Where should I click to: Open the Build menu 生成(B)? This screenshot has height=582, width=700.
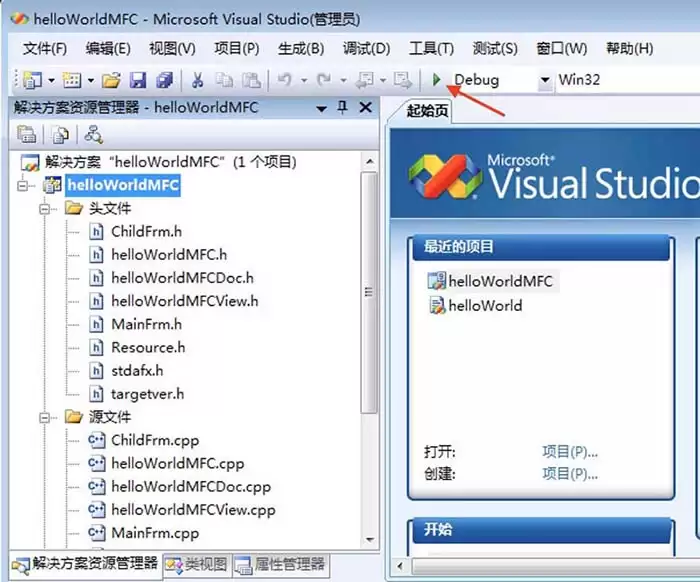click(x=301, y=48)
